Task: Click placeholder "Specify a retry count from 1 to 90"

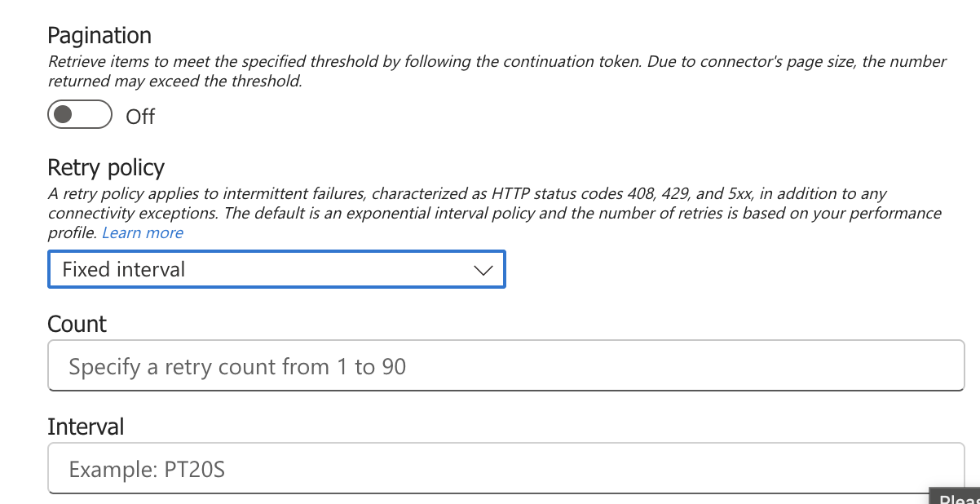Action: pyautogui.click(x=237, y=367)
